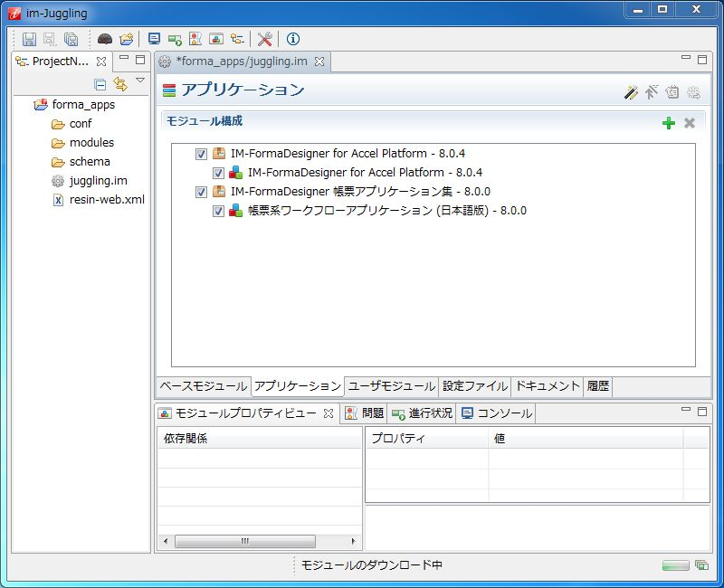724x588 pixels.
Task: Click 依存関係 column header
Action: point(260,438)
